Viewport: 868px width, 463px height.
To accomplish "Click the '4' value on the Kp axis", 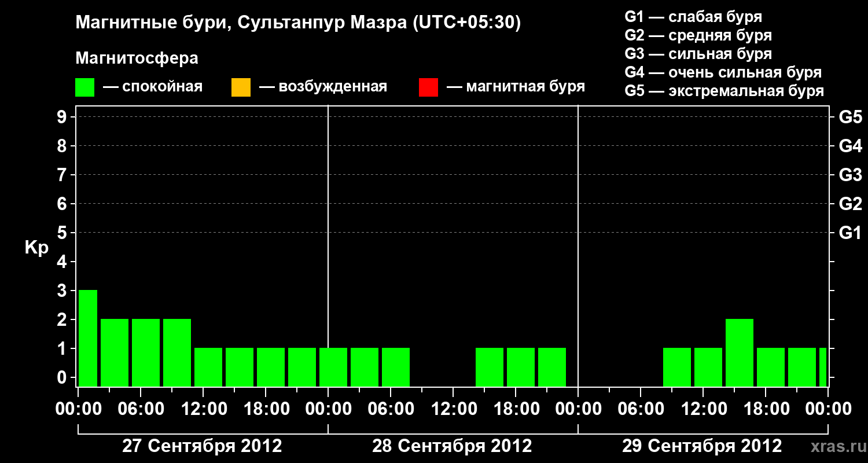I will [x=63, y=262].
